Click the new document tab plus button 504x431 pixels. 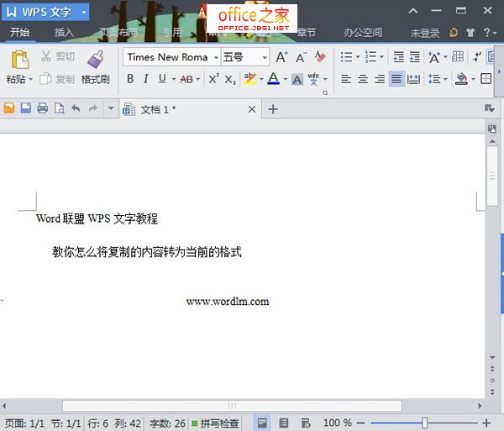[x=272, y=109]
